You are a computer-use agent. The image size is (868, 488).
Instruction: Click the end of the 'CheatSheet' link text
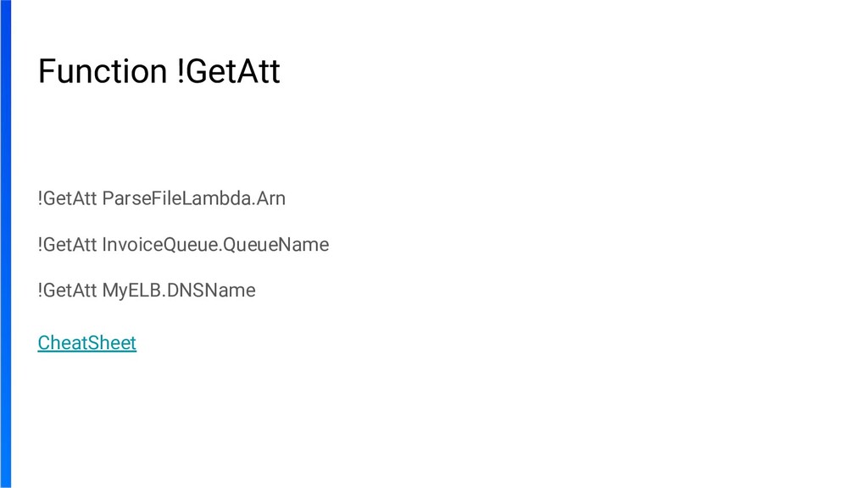coord(133,343)
